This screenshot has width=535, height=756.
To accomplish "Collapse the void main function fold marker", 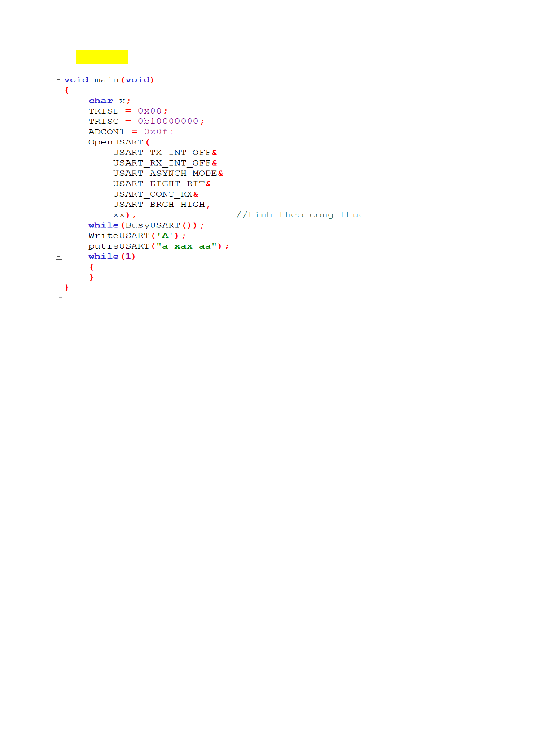I will point(59,80).
